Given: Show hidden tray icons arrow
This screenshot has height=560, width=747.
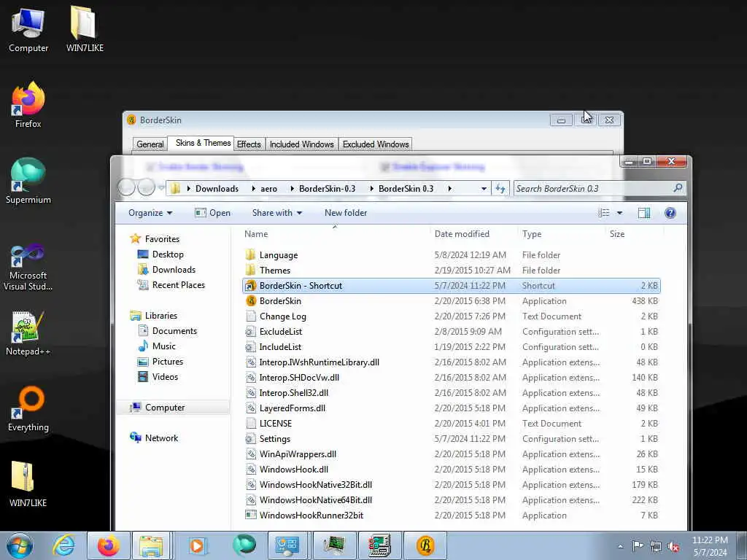Looking at the screenshot, I should (x=620, y=547).
